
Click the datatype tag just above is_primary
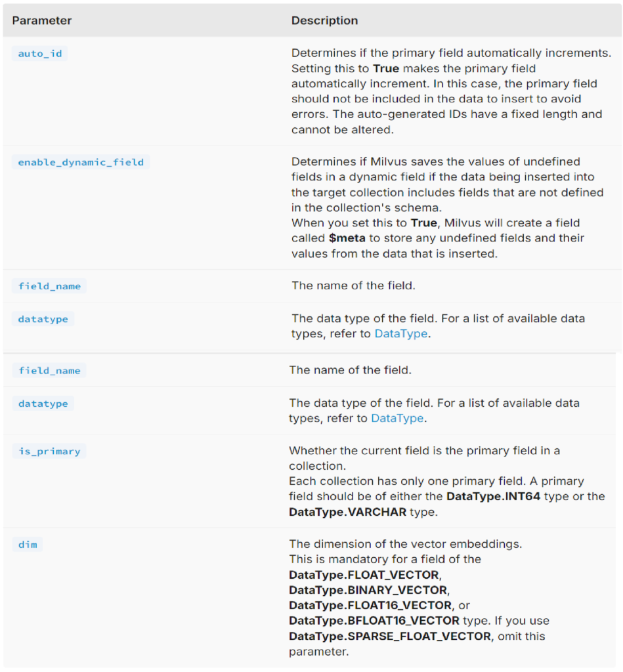pyautogui.click(x=43, y=404)
